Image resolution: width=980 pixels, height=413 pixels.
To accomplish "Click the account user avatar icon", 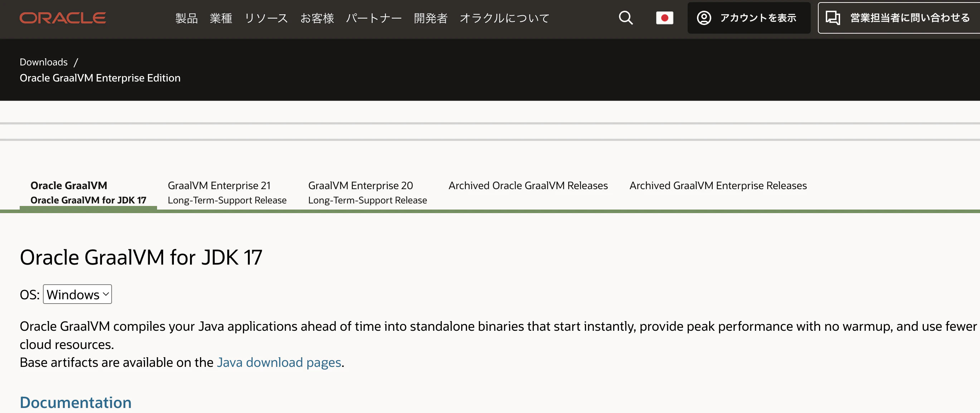I will click(x=704, y=18).
